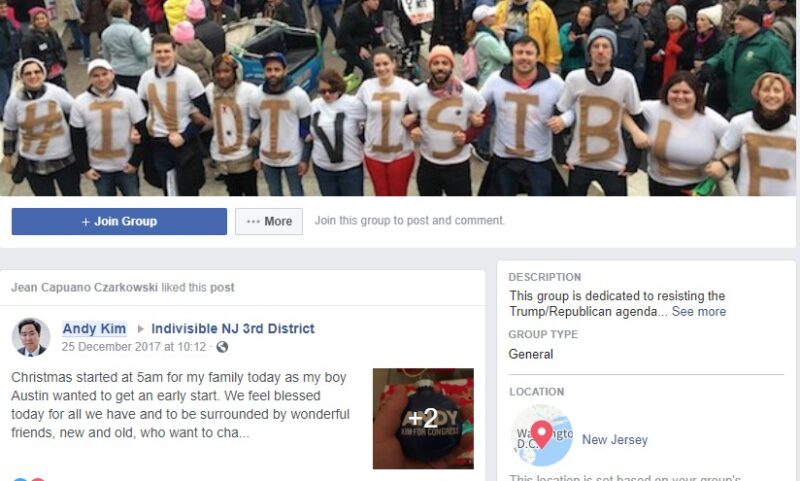Screen dimensions: 800x481
Task: Open the +2 photos ornament thumbnail
Action: [423, 418]
